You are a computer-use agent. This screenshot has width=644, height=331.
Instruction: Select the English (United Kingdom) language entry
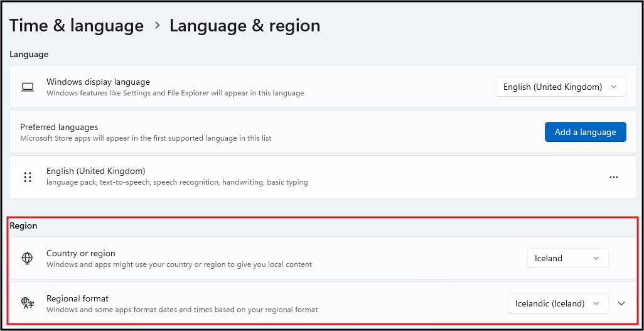click(x=96, y=171)
